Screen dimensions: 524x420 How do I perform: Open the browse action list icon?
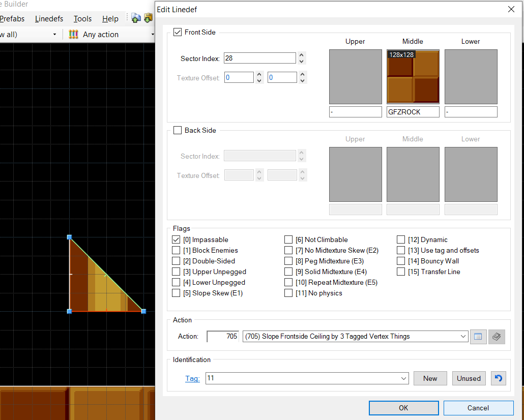pyautogui.click(x=478, y=337)
